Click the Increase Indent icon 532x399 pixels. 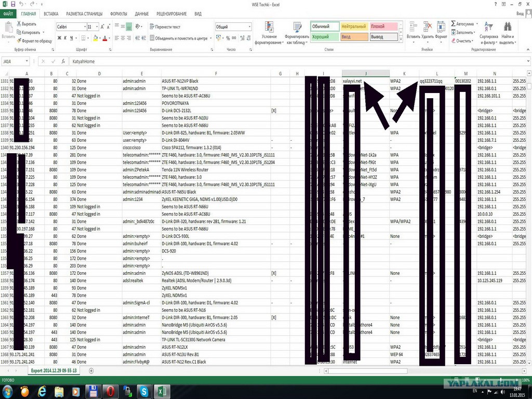[x=144, y=38]
